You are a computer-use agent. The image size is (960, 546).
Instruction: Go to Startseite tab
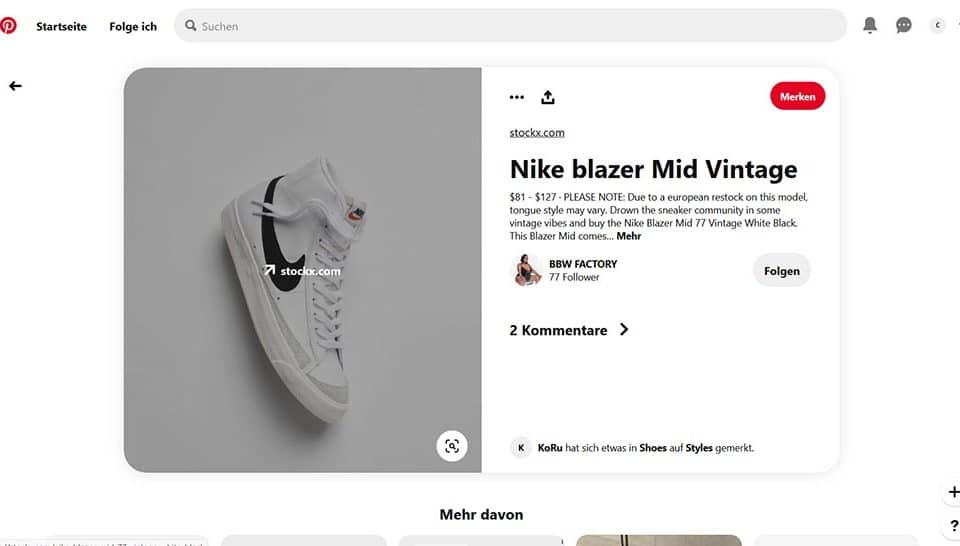point(62,27)
